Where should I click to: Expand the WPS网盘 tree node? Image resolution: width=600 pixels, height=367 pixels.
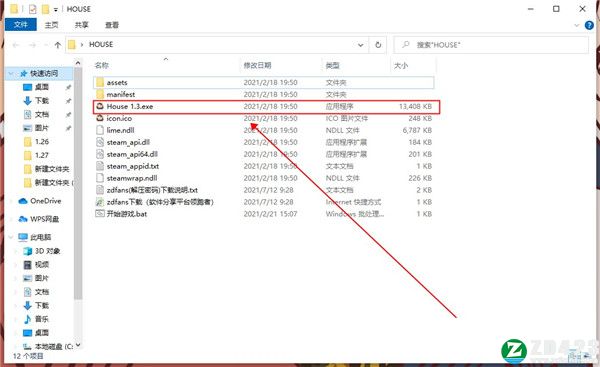(x=11, y=219)
